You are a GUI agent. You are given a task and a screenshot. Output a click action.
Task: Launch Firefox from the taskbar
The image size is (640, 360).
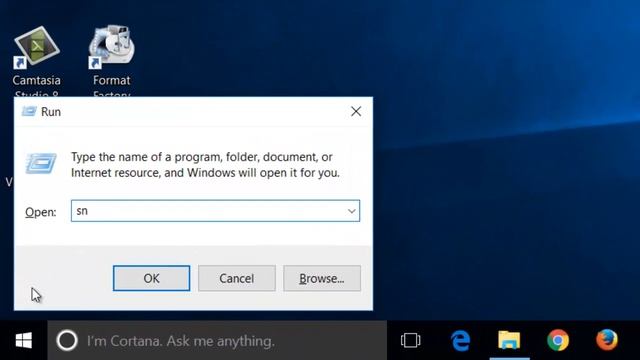click(x=607, y=340)
